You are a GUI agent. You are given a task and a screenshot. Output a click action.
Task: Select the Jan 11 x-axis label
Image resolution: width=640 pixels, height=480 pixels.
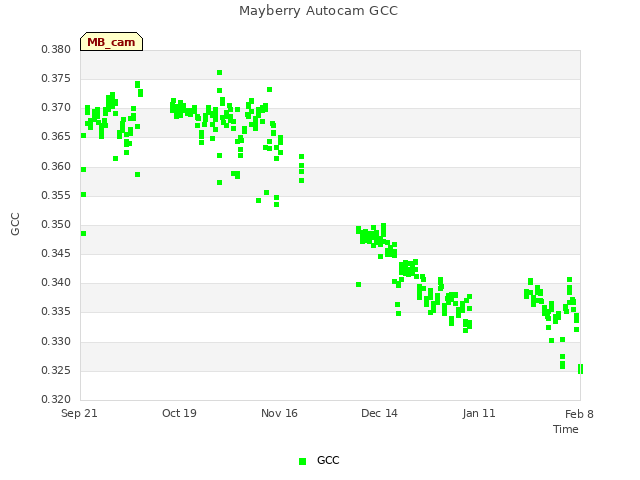click(479, 413)
